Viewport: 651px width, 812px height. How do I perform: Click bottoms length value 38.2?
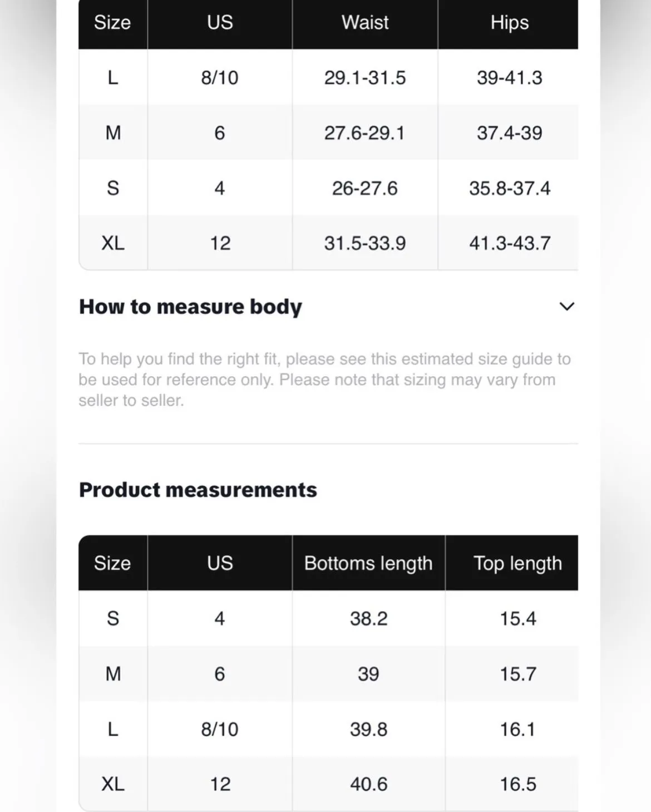[x=368, y=618]
